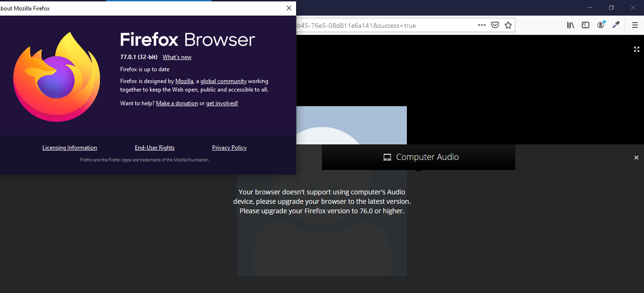Click the Firefox trademarks notice text
The image size is (644, 293).
145,160
